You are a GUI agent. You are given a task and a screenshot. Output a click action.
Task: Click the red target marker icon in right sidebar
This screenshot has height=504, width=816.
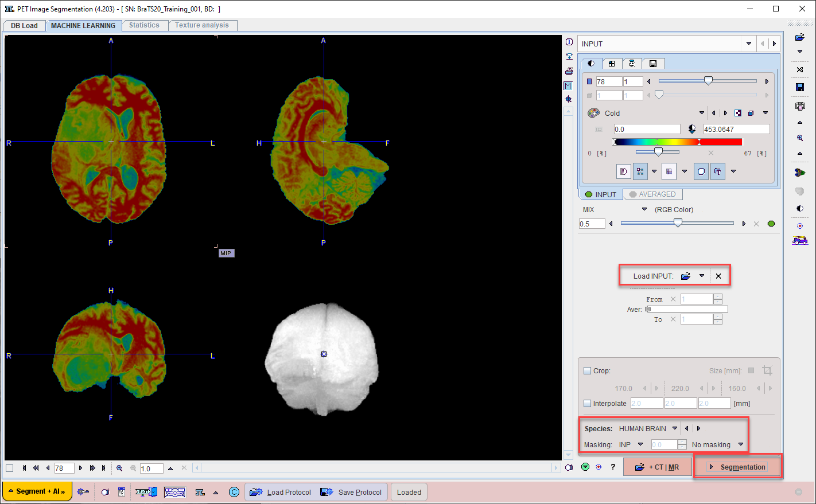(x=800, y=226)
